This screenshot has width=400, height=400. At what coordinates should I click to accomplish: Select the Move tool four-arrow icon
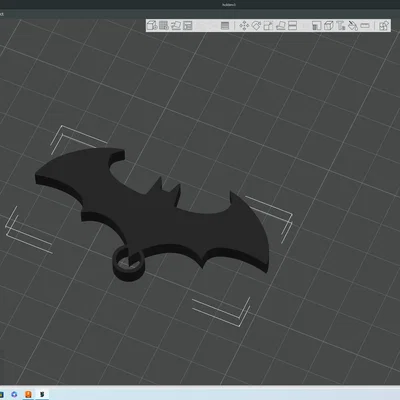[244, 25]
